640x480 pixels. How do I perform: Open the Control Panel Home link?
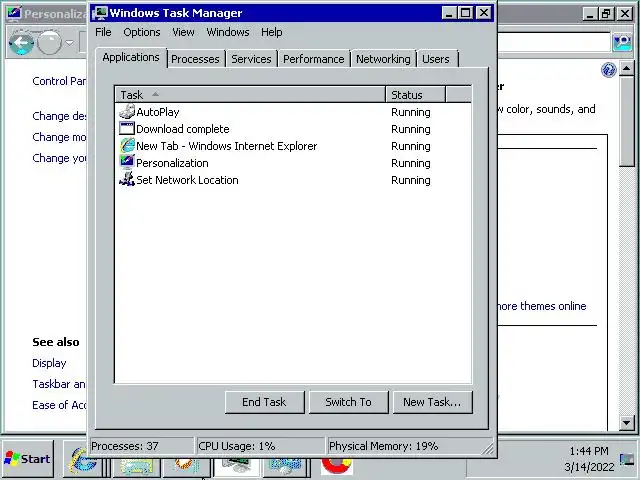tap(59, 81)
